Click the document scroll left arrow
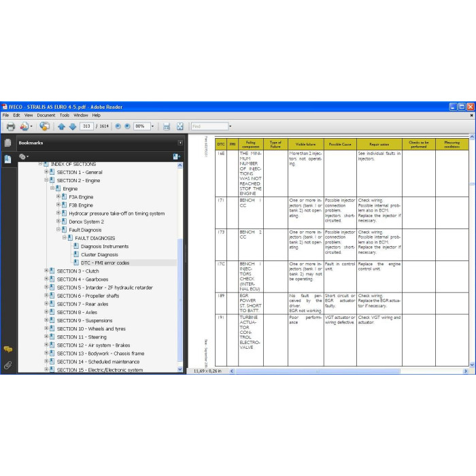 coord(232,371)
